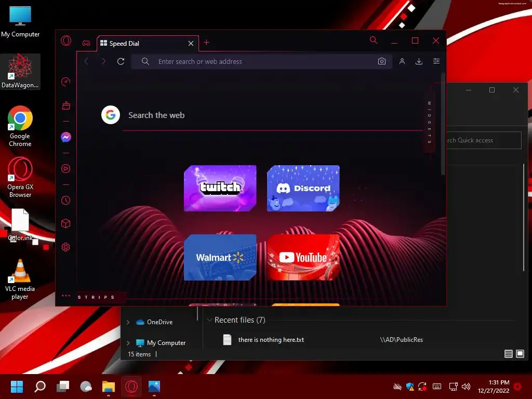The width and height of the screenshot is (532, 399).
Task: Select the file 'there is nothing here.txt'
Action: pyautogui.click(x=271, y=340)
